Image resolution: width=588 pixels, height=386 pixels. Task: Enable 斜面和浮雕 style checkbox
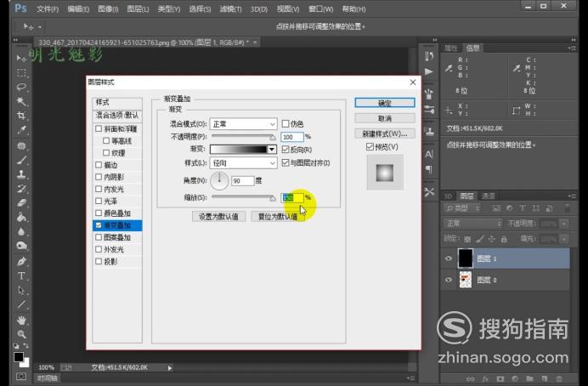pos(99,128)
